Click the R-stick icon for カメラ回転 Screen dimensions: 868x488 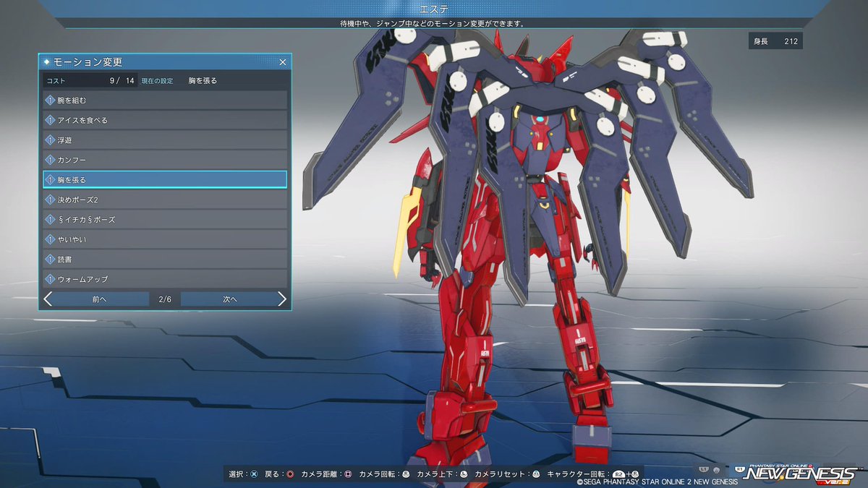click(x=406, y=474)
